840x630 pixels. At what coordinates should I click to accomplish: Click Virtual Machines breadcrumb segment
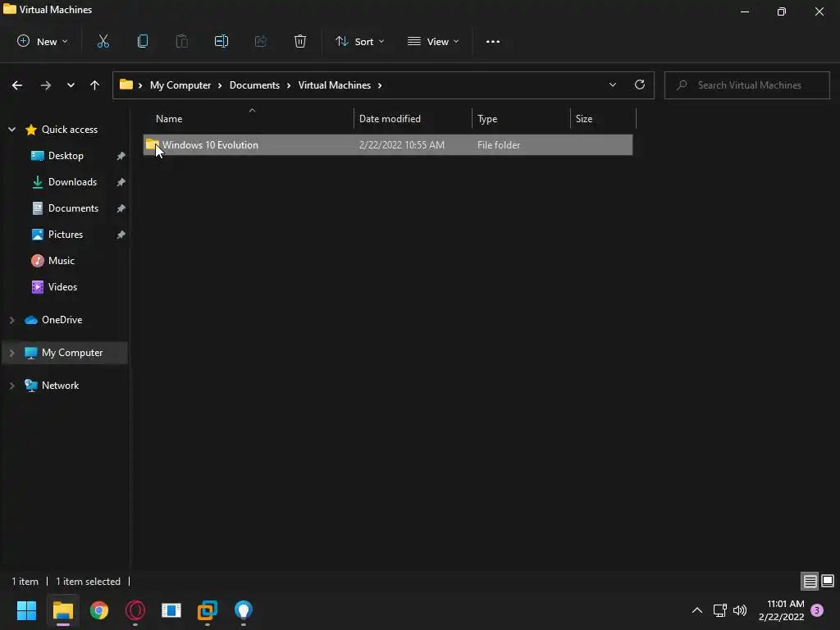tap(335, 85)
